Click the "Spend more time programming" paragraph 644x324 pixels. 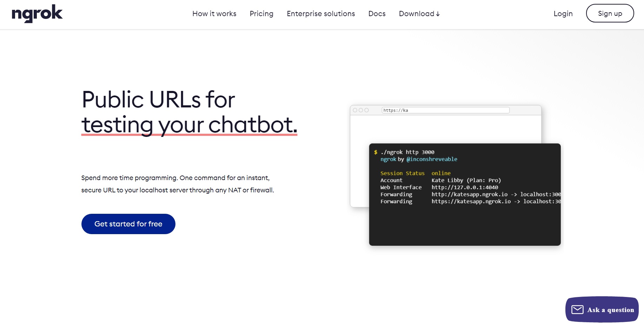click(178, 184)
